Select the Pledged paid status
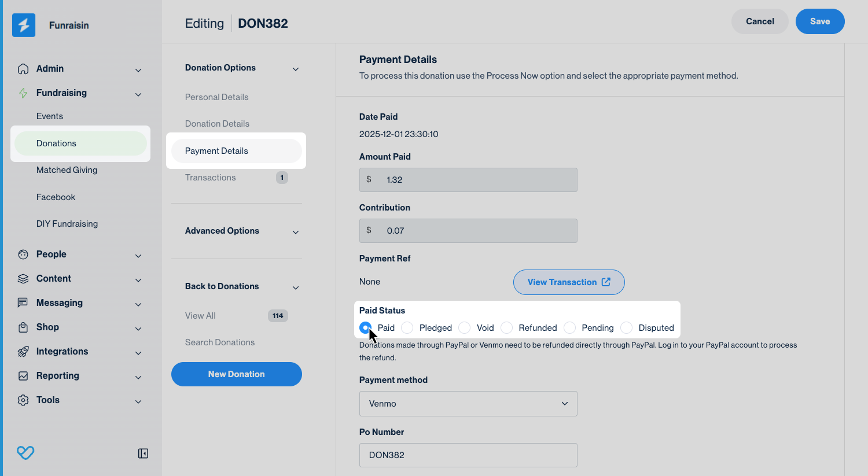868x476 pixels. click(407, 328)
